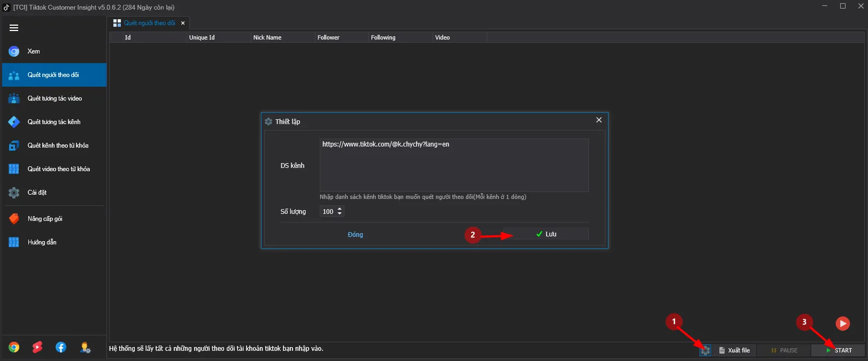This screenshot has width=868, height=361.
Task: Click the Đóng link in the dialog
Action: pyautogui.click(x=355, y=235)
